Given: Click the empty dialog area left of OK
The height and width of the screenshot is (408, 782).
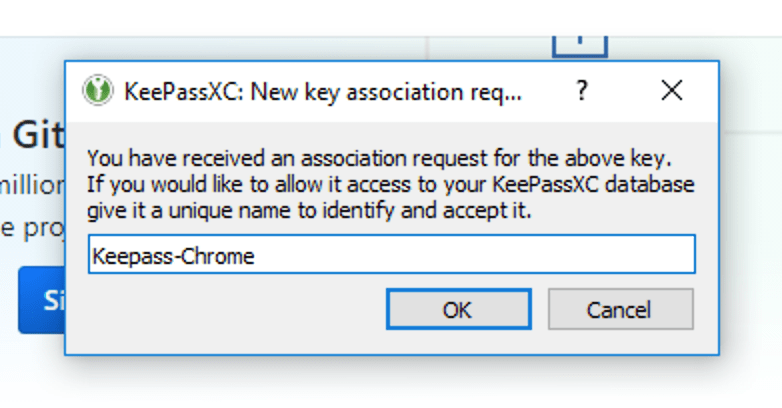Looking at the screenshot, I should [x=230, y=310].
